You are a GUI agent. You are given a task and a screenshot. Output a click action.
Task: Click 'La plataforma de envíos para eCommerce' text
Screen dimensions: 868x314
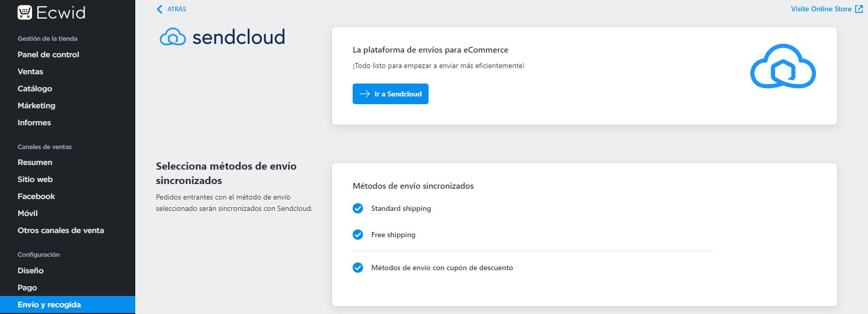[430, 50]
